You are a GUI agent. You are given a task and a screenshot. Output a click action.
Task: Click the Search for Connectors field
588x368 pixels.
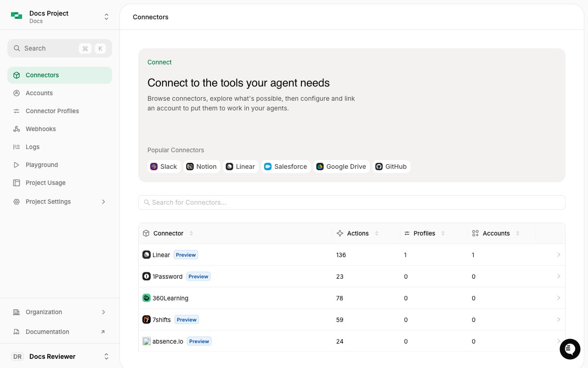coord(352,202)
